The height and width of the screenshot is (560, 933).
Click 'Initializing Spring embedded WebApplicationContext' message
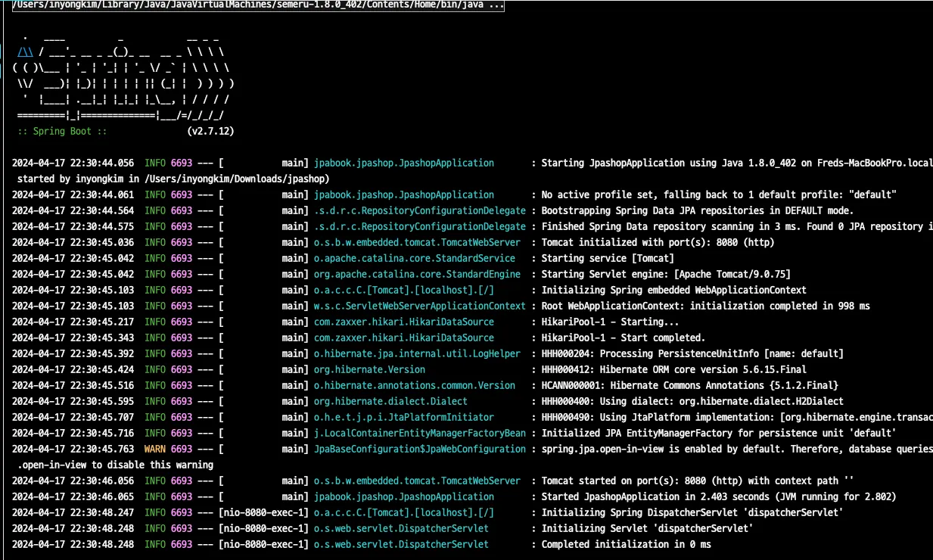click(x=673, y=290)
